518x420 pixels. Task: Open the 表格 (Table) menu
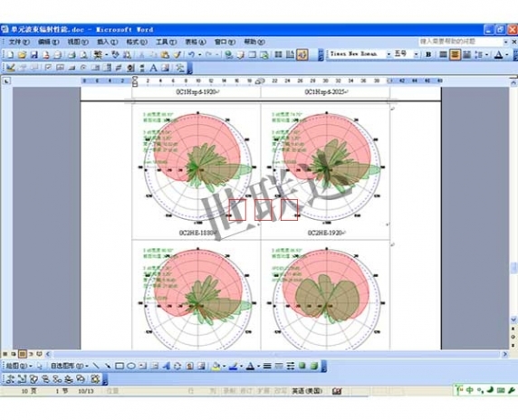196,42
